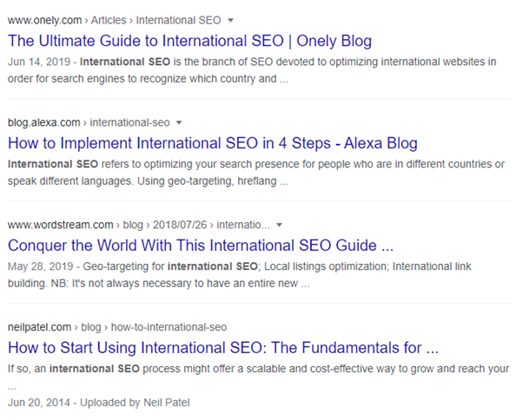Image resolution: width=523 pixels, height=420 pixels.
Task: Click the neilpatel.com breadcrumb URL
Action: point(117,327)
